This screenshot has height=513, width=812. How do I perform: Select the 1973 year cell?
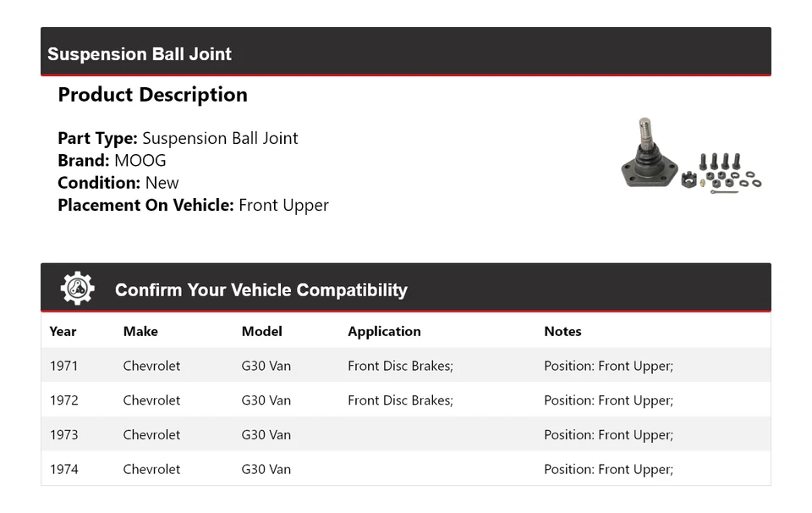(x=64, y=434)
